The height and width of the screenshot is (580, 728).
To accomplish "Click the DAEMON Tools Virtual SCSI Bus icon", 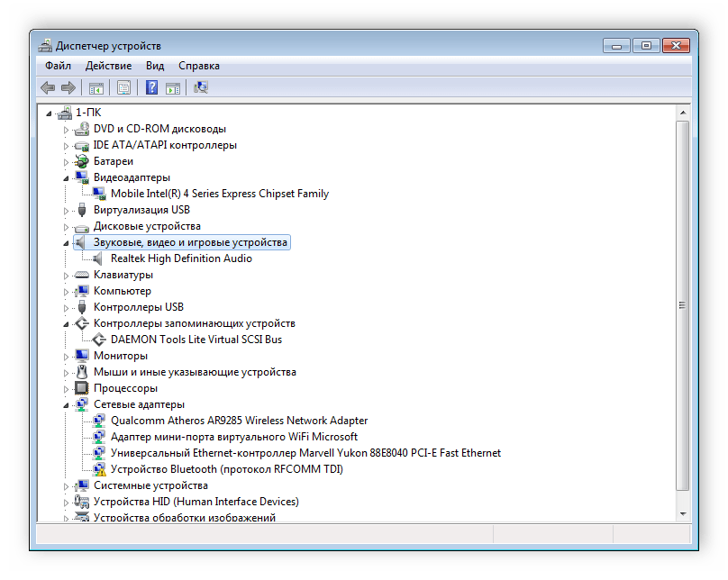I will tap(98, 340).
